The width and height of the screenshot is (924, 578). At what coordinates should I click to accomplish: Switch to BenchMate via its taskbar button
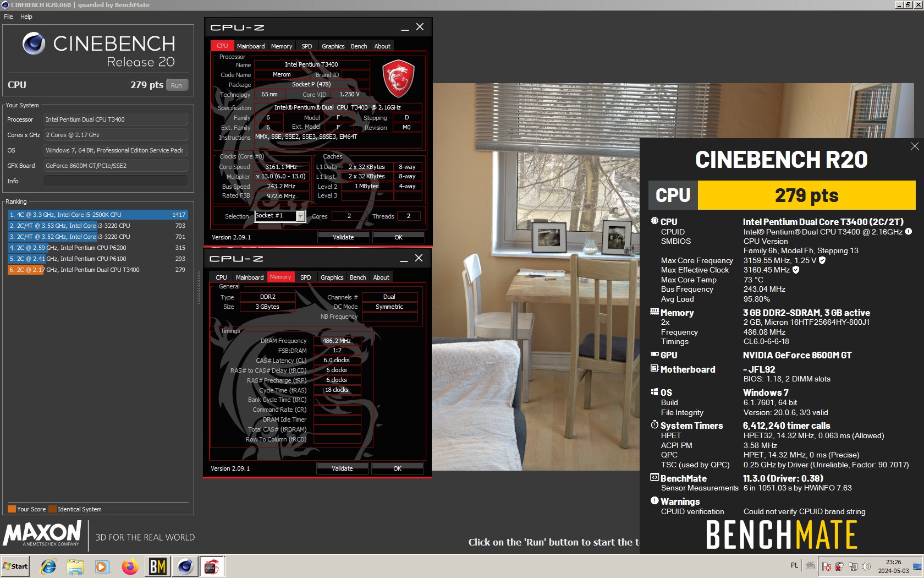[158, 566]
